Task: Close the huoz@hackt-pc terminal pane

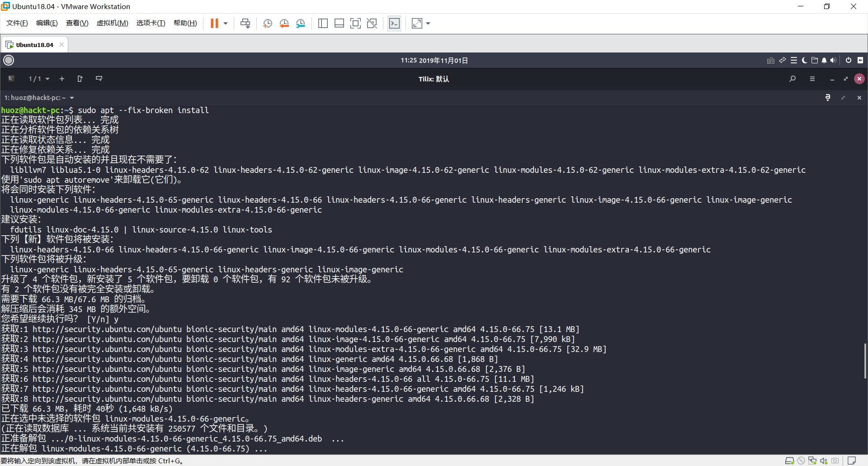Action: pos(859,98)
